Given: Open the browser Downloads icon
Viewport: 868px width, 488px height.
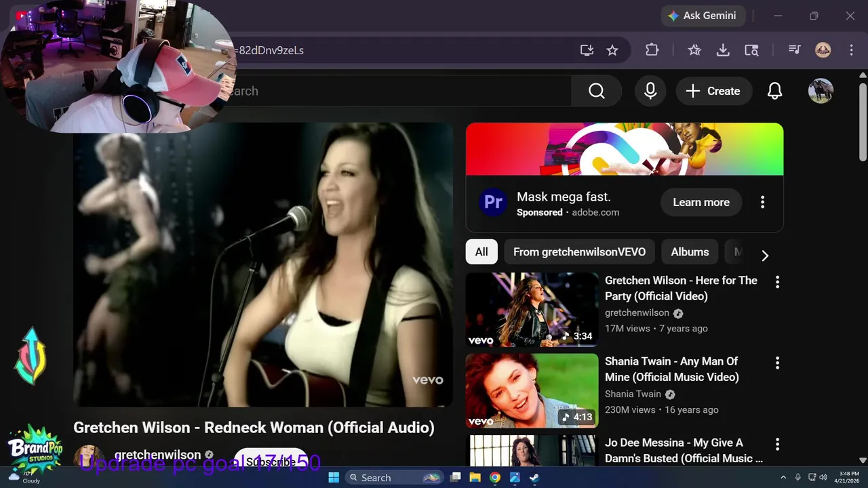Looking at the screenshot, I should 723,50.
